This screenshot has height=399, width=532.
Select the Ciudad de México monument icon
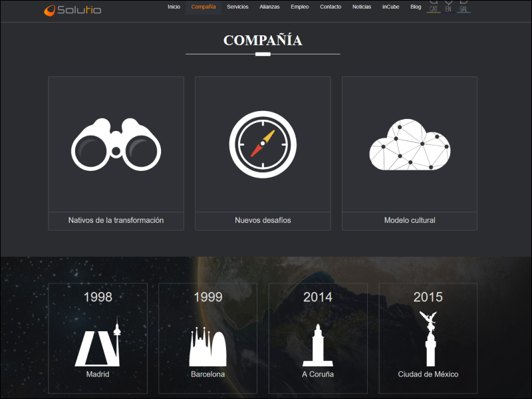coord(428,339)
